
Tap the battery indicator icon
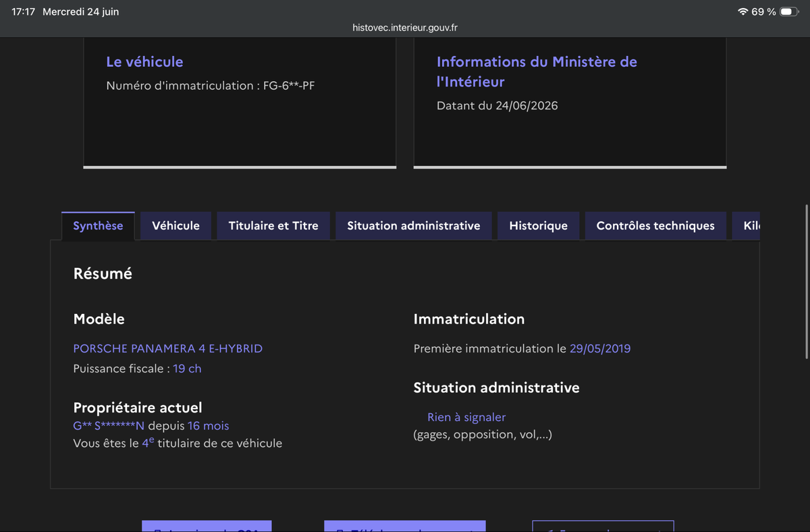[789, 12]
